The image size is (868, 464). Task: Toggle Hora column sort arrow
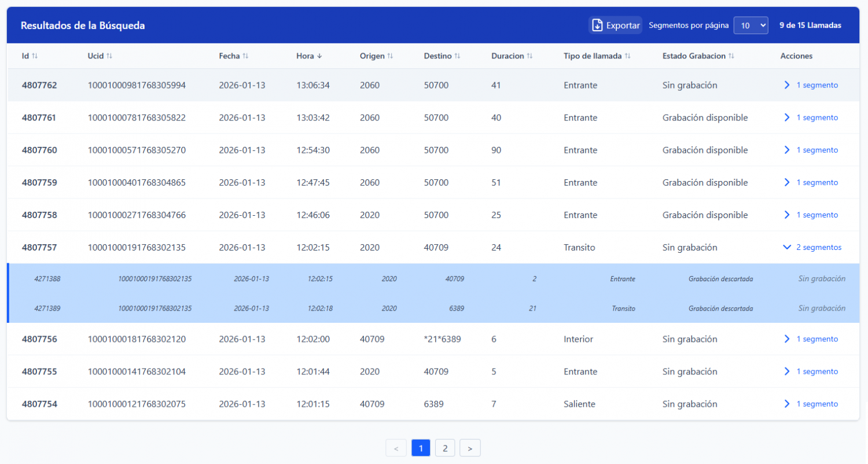pos(319,56)
